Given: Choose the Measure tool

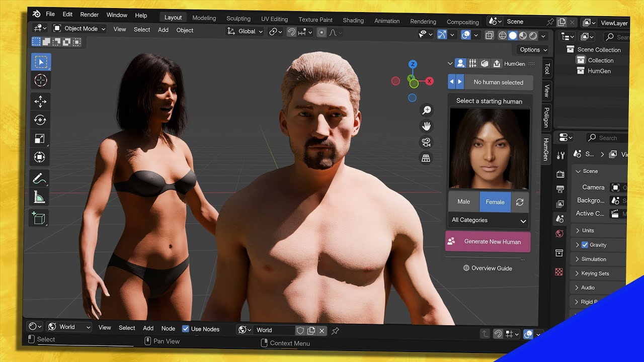Looking at the screenshot, I should click(39, 197).
